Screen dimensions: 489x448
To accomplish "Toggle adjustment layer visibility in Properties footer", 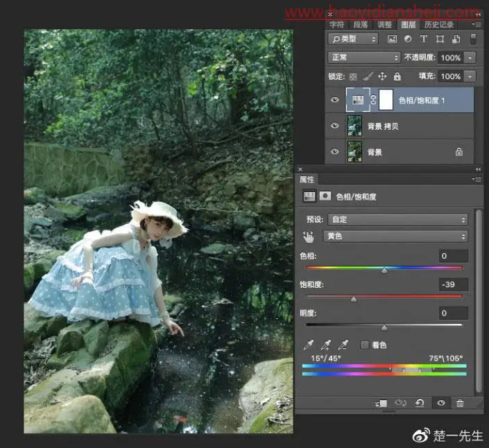I will [x=441, y=403].
